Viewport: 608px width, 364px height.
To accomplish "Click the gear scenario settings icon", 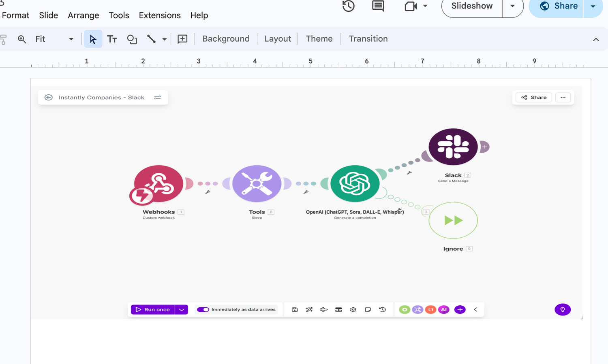I will [x=353, y=310].
